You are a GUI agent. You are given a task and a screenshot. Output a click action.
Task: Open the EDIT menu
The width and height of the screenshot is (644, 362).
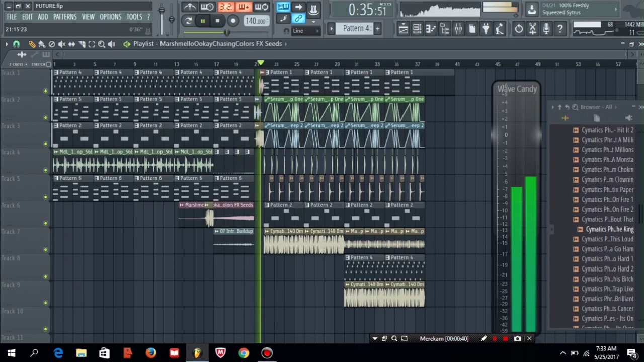[x=27, y=17]
